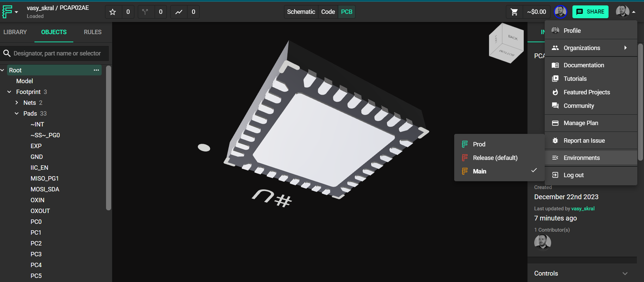Select the Model tree item
644x282 pixels.
24,81
